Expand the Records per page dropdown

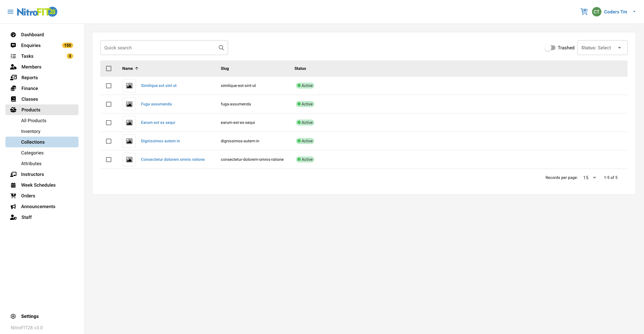(589, 178)
